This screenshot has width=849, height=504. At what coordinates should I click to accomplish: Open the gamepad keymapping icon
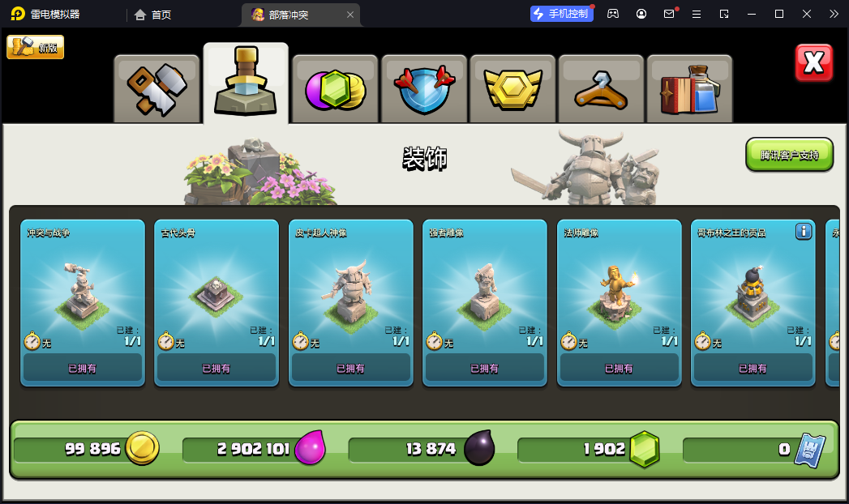613,14
